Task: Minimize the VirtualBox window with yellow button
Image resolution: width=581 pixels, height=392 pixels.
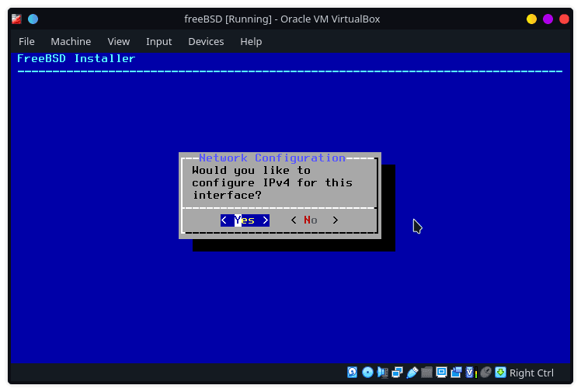Action: [531, 19]
